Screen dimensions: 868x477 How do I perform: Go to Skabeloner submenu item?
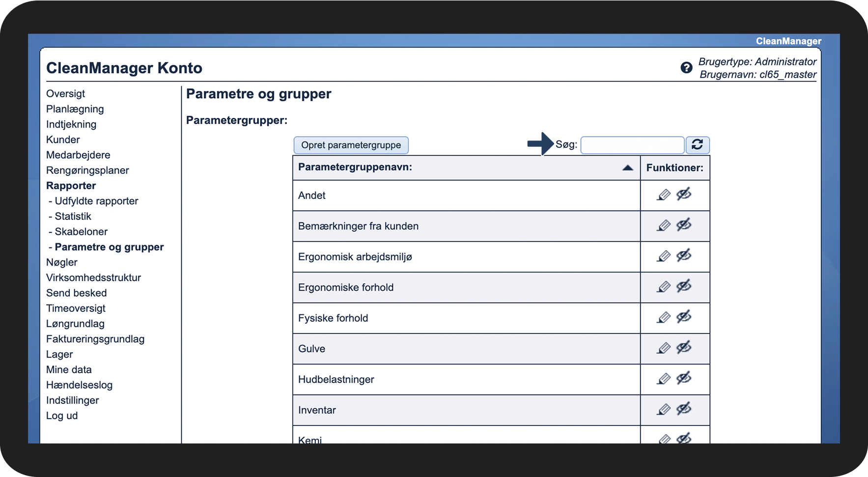pos(81,231)
